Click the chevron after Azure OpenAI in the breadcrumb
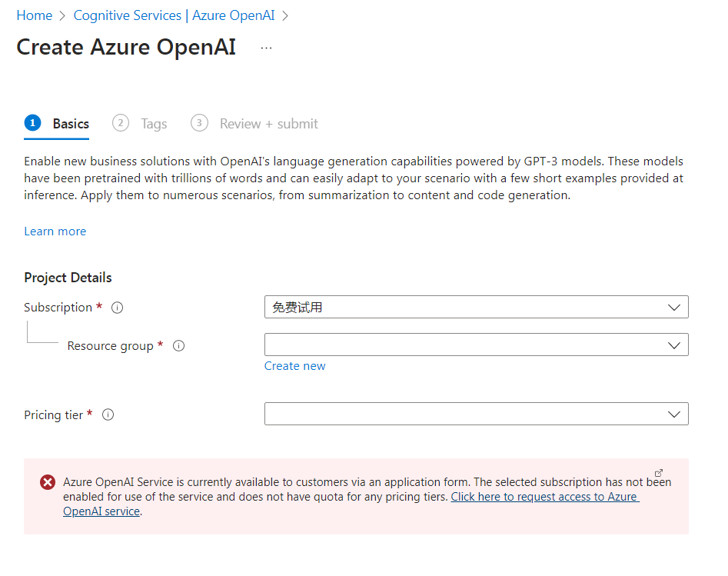The image size is (728, 576). [x=285, y=16]
